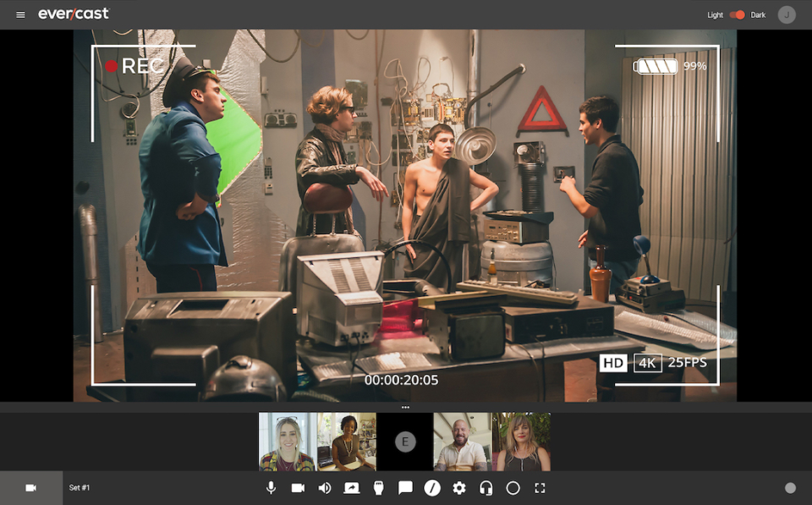Click the three-dots divider handle above thumbnails
The height and width of the screenshot is (505, 812).
(405, 408)
